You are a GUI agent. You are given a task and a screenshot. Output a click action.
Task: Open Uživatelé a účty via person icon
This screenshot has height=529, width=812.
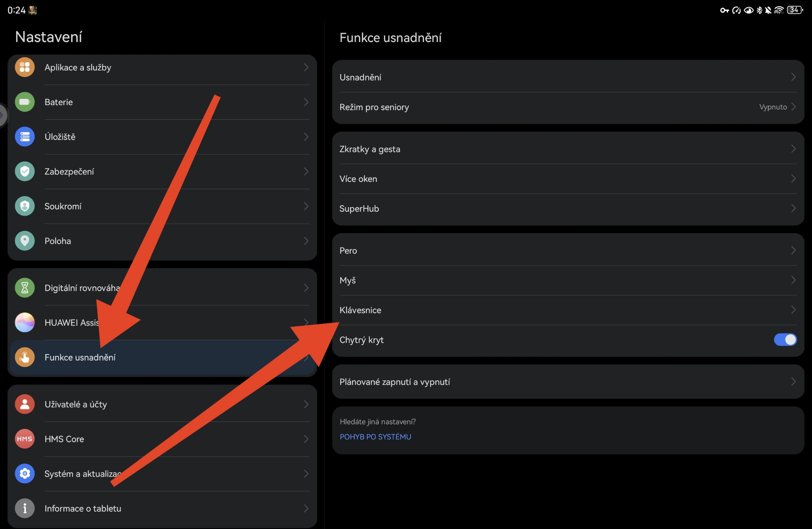(x=25, y=404)
